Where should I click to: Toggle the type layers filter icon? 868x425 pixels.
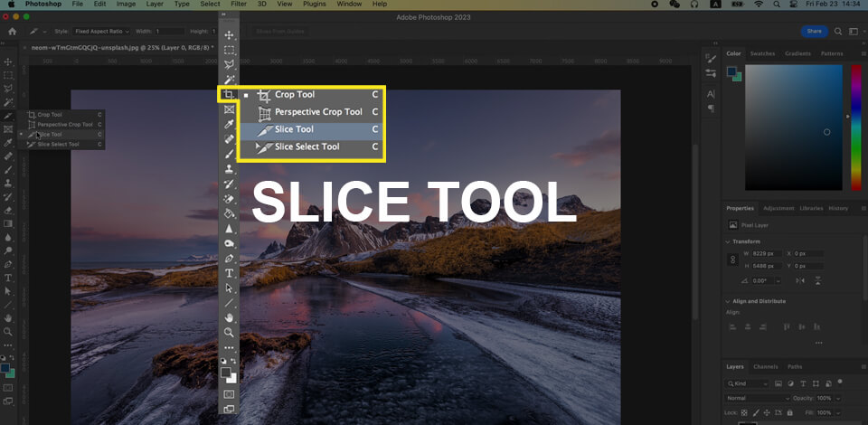click(803, 383)
